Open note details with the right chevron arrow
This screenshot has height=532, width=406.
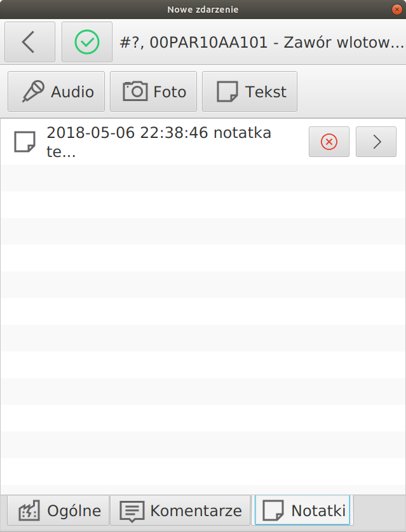coord(376,142)
